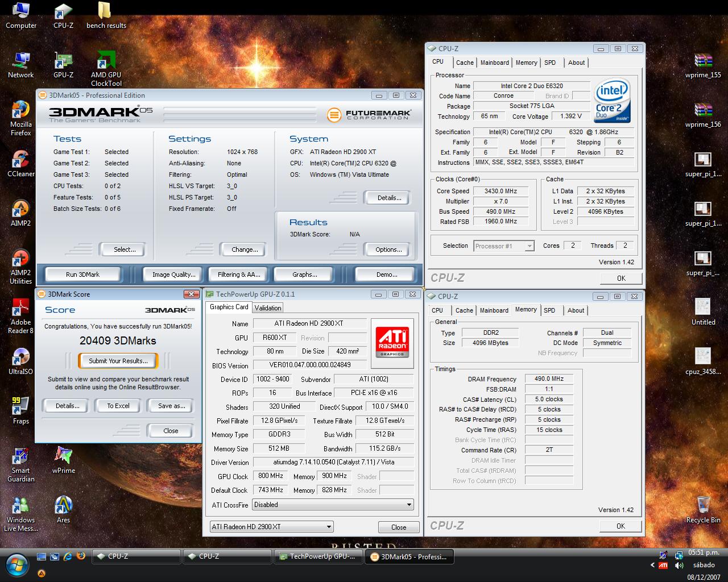This screenshot has width=728, height=582.
Task: Click Options button under Results
Action: (388, 250)
